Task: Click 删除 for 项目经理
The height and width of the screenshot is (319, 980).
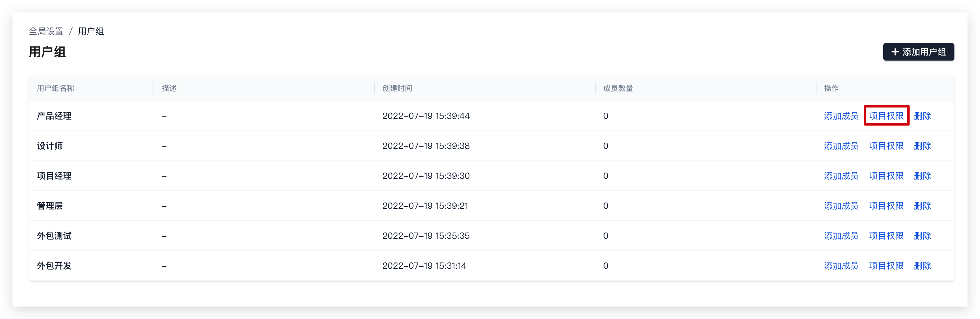Action: pos(922,176)
